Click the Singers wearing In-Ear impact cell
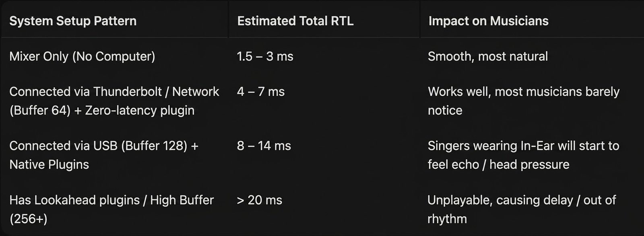 coord(523,155)
